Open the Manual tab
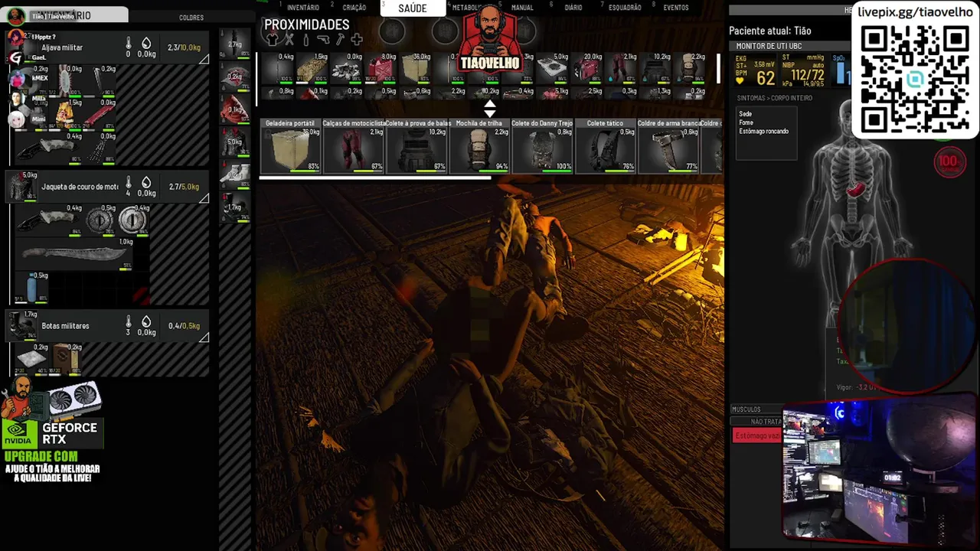This screenshot has width=980, height=551. [x=522, y=8]
